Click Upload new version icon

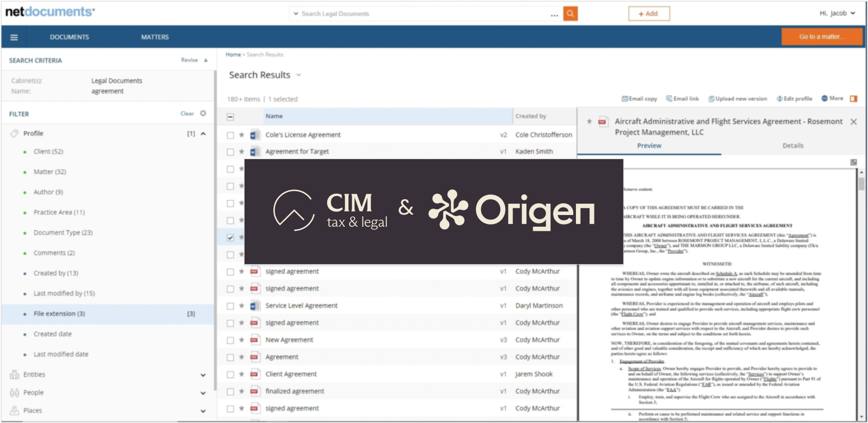(711, 98)
